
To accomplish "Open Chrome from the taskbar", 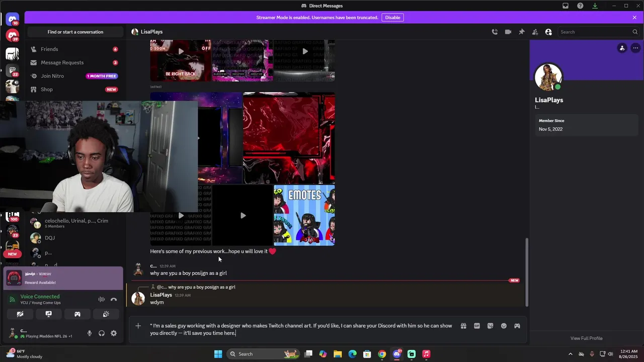I will pyautogui.click(x=382, y=354).
